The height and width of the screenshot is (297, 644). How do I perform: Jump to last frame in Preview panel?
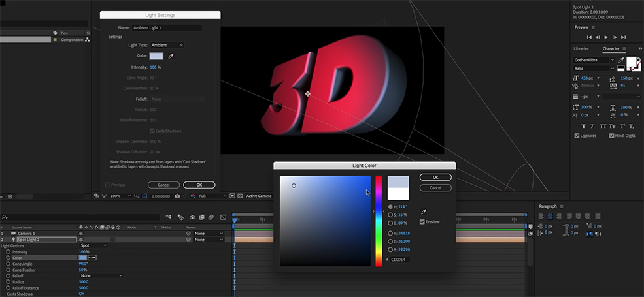624,37
